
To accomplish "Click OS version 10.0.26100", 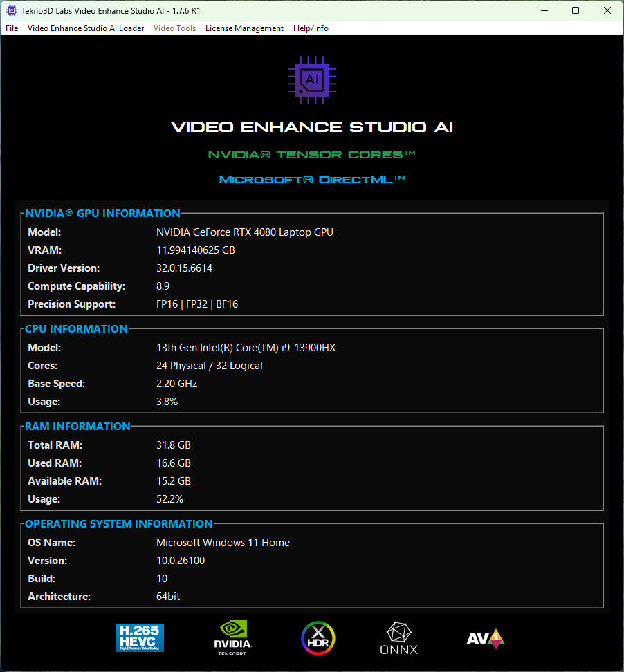I will [181, 561].
